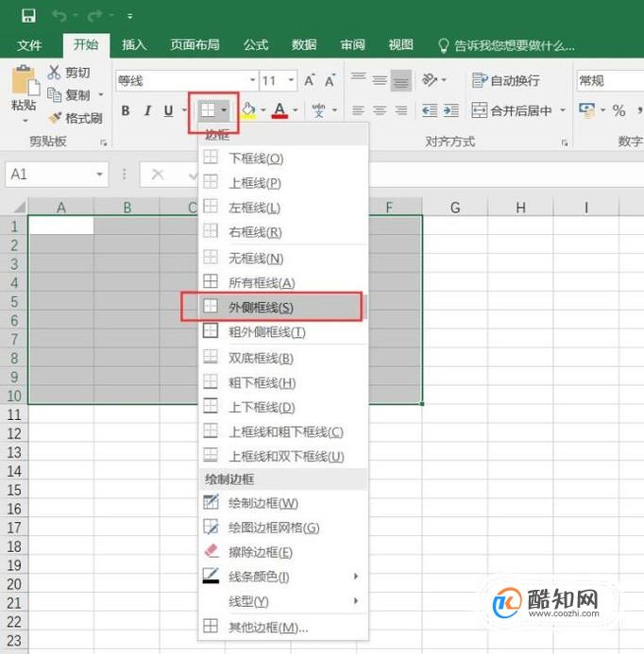Click the align right icon
Image resolution: width=644 pixels, height=654 pixels.
401,110
